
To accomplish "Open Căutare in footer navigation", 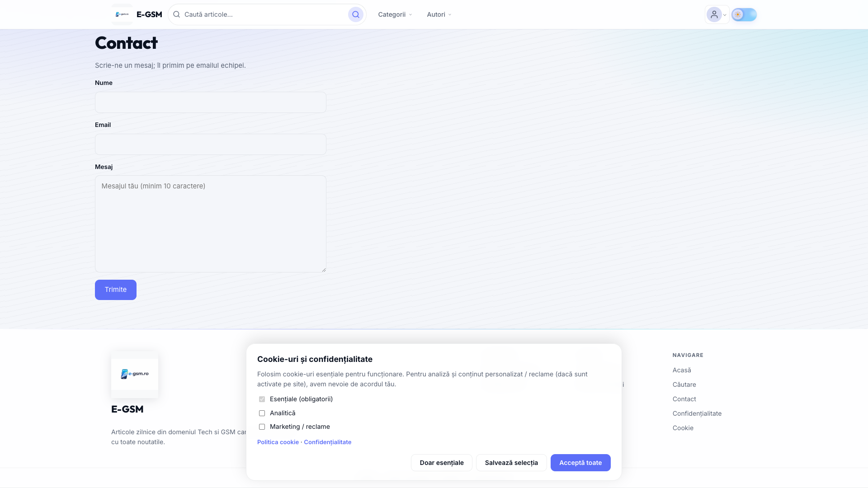I will [x=684, y=385].
